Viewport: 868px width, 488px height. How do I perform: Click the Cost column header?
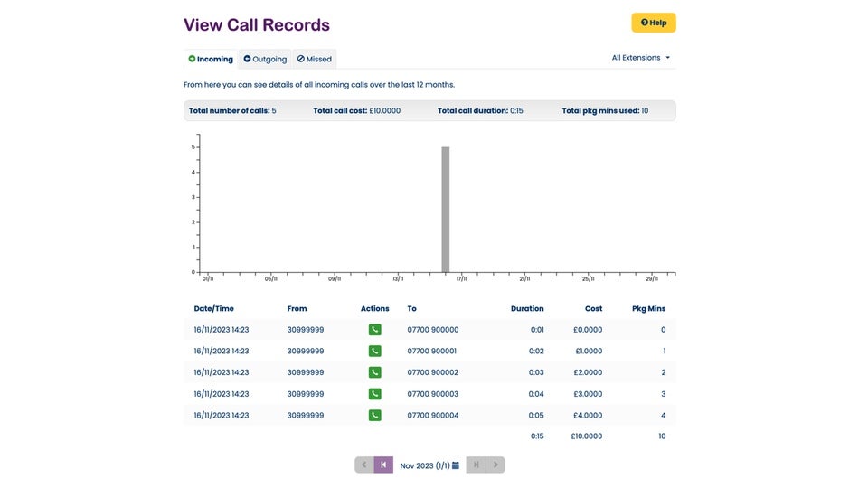click(x=593, y=309)
